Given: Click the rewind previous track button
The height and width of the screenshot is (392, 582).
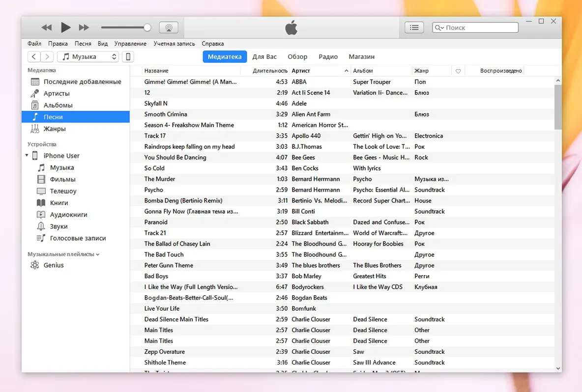Looking at the screenshot, I should click(x=47, y=28).
